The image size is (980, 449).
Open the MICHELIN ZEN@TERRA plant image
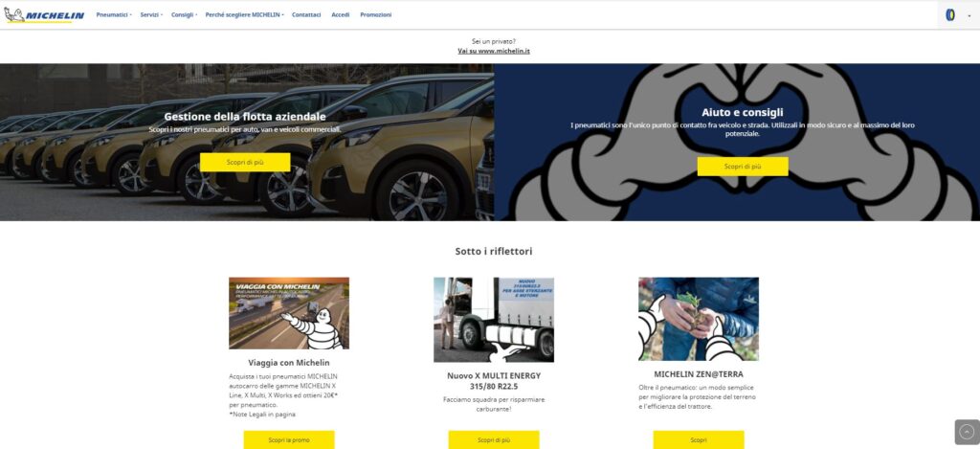click(x=699, y=319)
